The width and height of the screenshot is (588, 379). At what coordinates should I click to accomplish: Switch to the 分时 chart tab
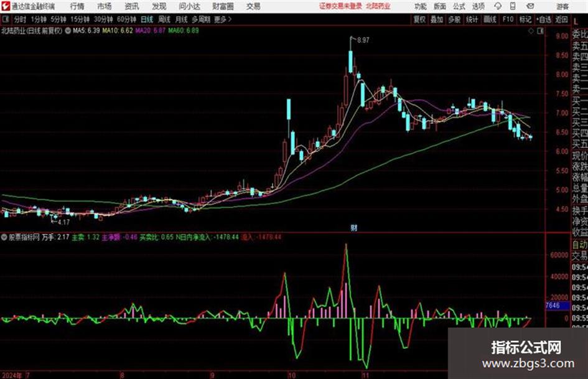pos(21,19)
